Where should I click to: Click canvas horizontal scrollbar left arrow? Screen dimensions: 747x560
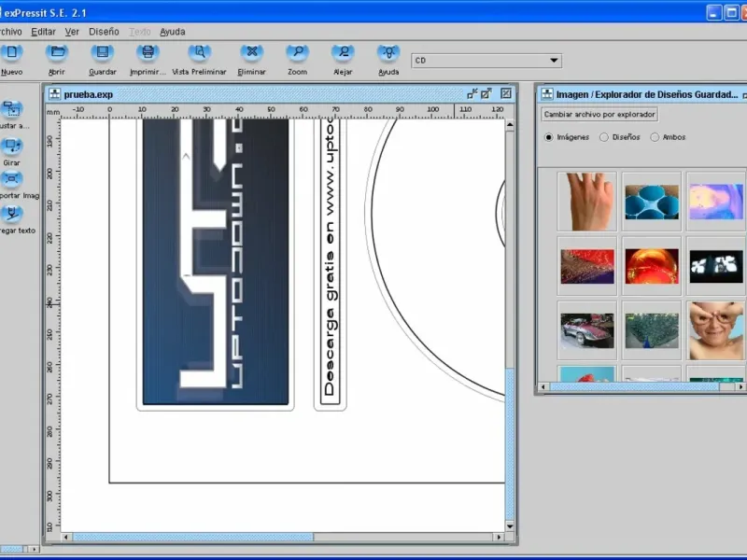[x=66, y=538]
